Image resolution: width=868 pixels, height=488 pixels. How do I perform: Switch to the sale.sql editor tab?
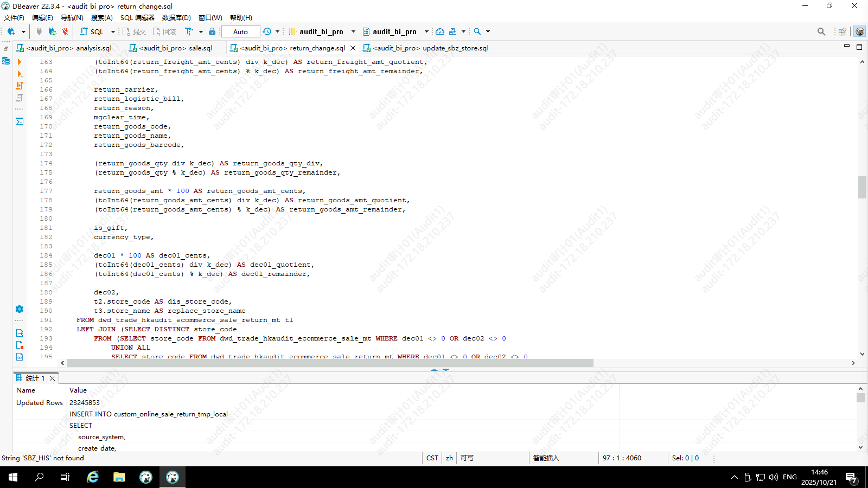click(175, 48)
